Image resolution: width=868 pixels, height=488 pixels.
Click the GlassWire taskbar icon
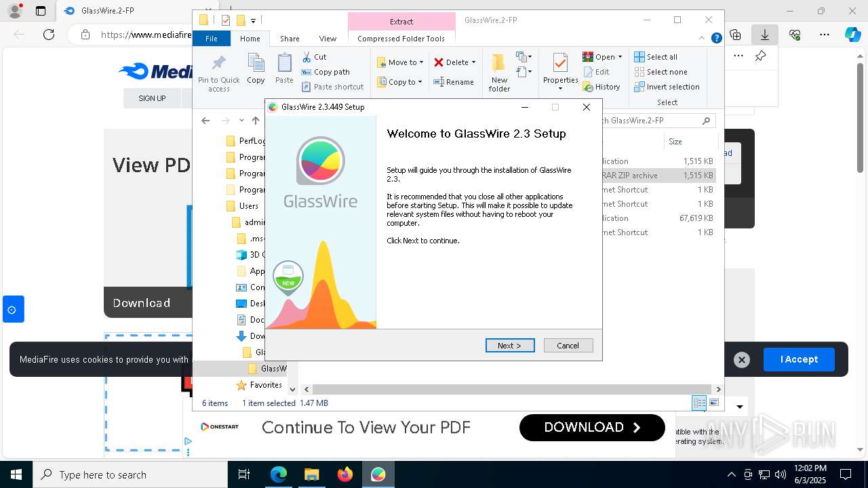point(378,474)
